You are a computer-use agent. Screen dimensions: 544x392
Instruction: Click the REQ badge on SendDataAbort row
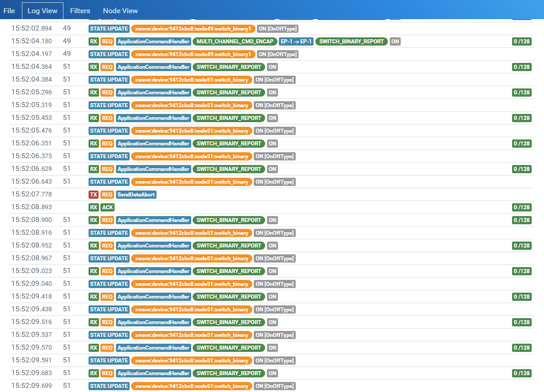[x=107, y=195]
